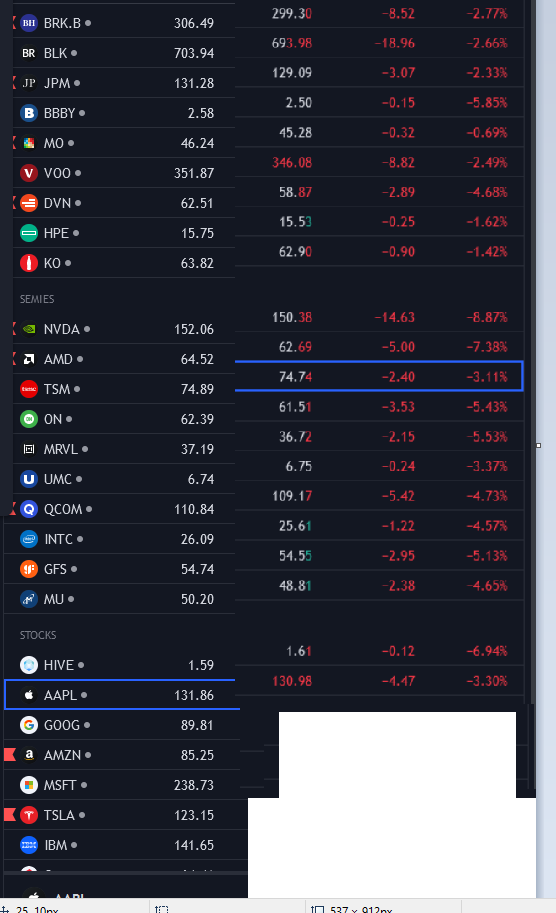
Task: Click the Microsoft MSFT logo icon
Action: [x=29, y=785]
